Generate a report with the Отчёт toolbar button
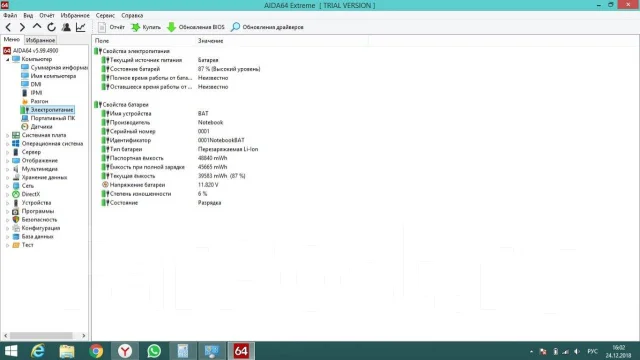Screen dimensions: 640x360 [x=111, y=27]
